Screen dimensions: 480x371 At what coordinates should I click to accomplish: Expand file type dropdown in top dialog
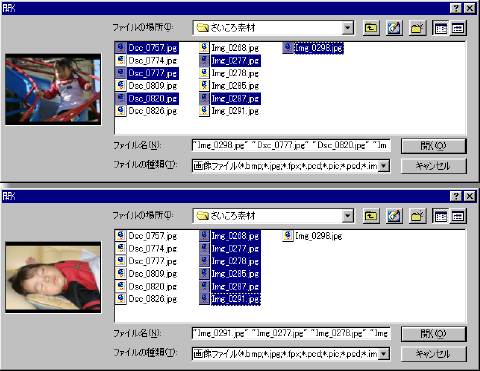click(384, 166)
